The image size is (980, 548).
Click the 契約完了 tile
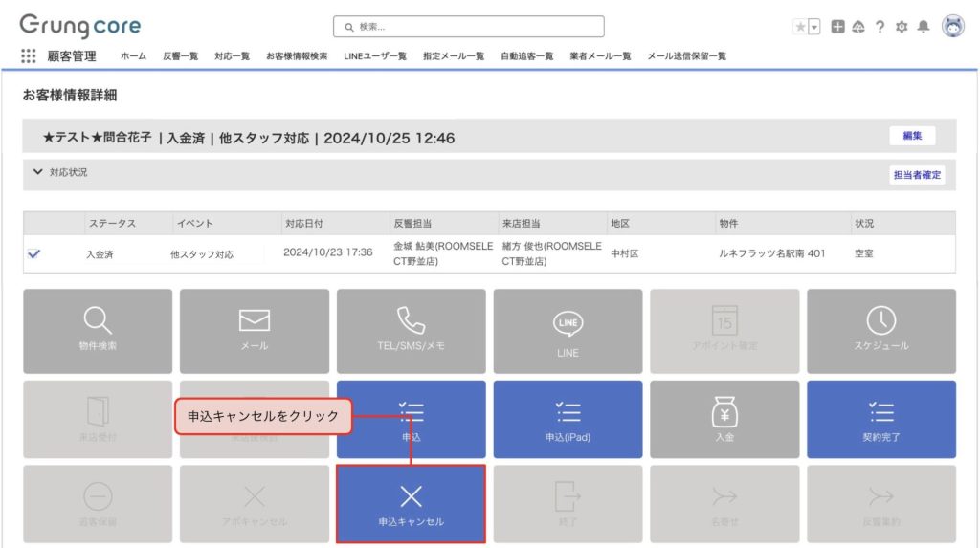(x=880, y=419)
